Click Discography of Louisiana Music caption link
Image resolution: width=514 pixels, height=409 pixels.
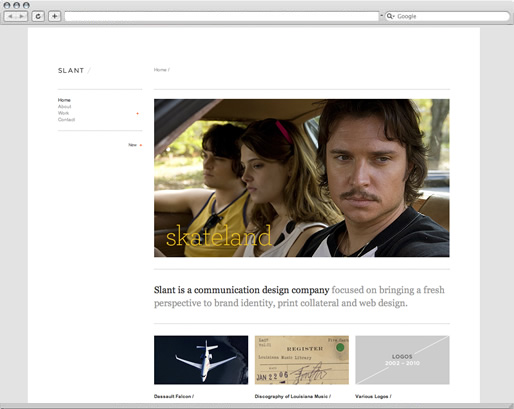tap(293, 396)
